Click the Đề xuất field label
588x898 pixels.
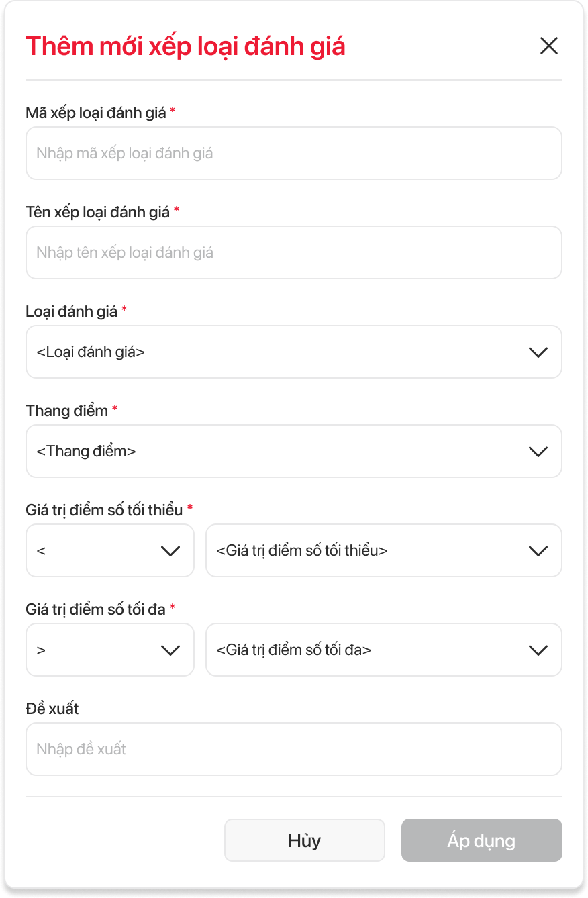[x=52, y=709]
